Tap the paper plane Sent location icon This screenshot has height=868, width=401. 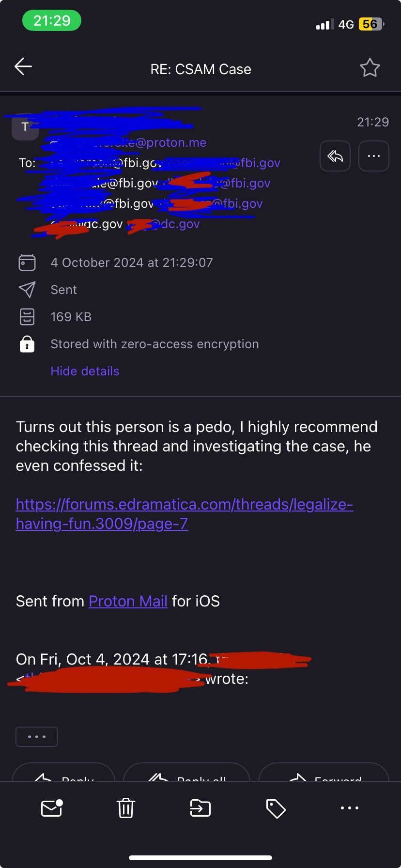pyautogui.click(x=27, y=290)
